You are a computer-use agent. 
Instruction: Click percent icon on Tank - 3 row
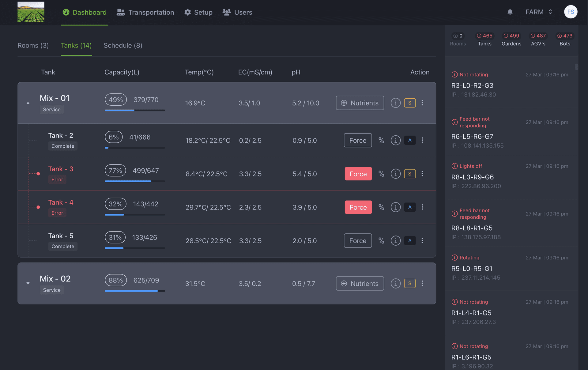click(381, 174)
